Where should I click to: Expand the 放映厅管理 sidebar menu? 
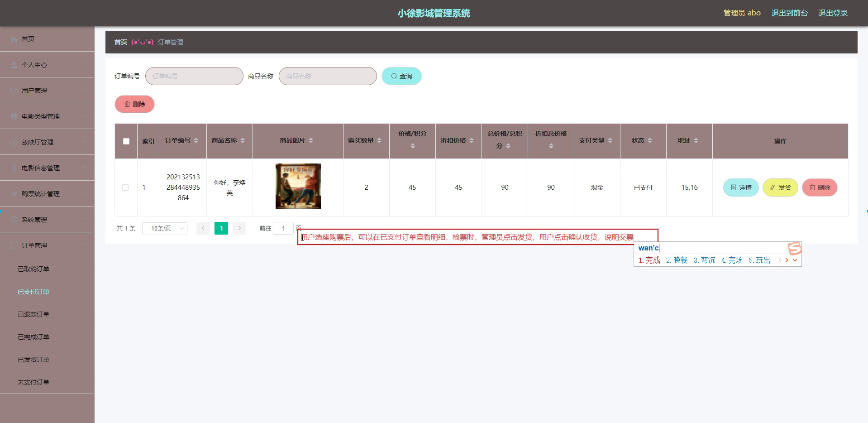click(x=83, y=142)
